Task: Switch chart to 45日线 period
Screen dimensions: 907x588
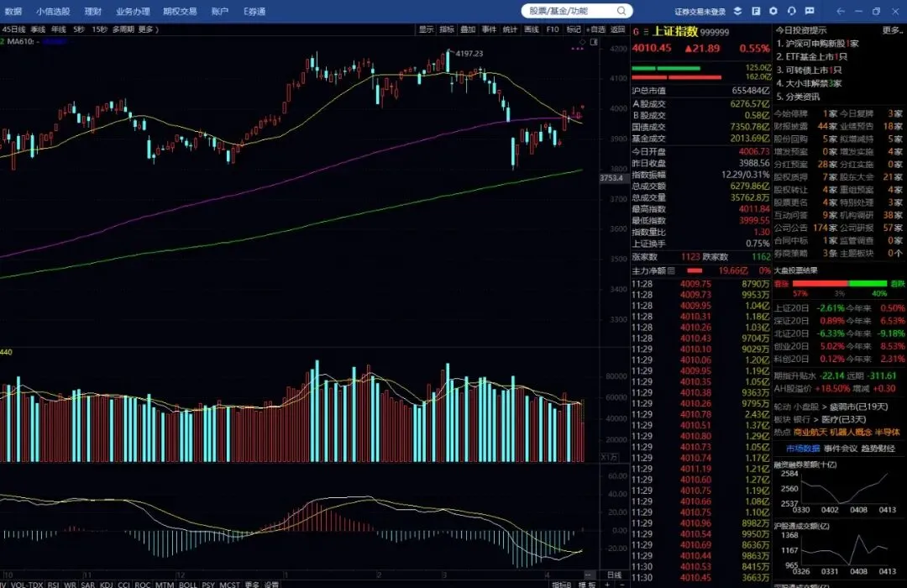Action: click(x=13, y=29)
